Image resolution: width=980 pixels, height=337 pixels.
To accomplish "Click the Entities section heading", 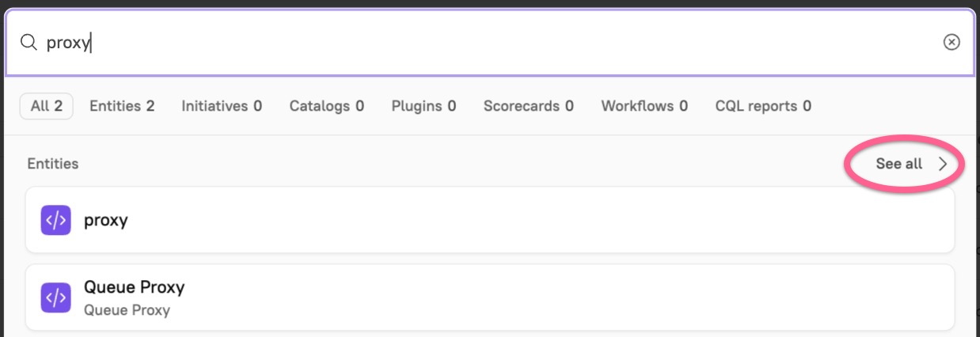I will click(x=53, y=164).
